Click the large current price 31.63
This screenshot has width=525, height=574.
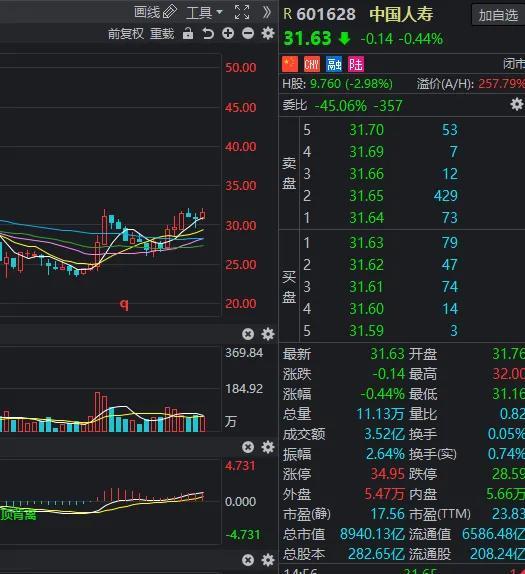tap(307, 38)
